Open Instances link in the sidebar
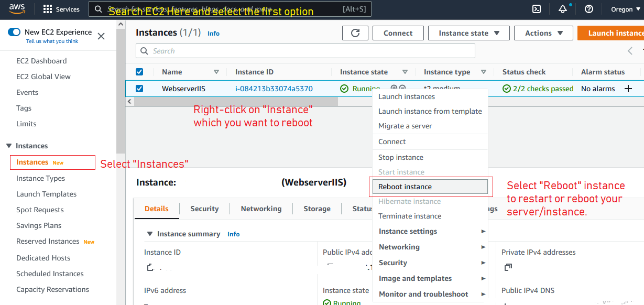 (32, 162)
